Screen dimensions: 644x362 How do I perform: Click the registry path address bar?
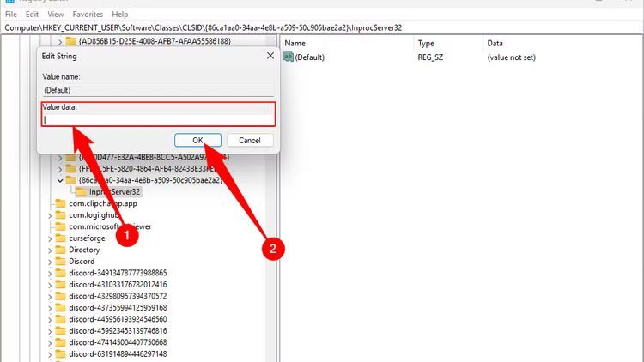coord(322,27)
